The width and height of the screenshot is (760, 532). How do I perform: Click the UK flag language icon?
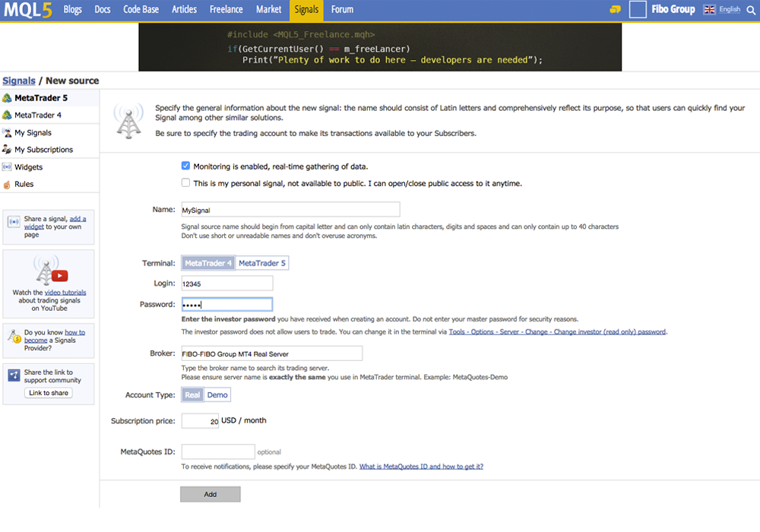(x=709, y=9)
